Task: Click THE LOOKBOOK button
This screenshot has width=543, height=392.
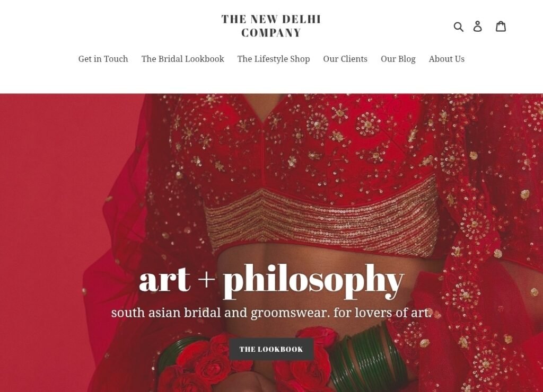Action: 271,349
